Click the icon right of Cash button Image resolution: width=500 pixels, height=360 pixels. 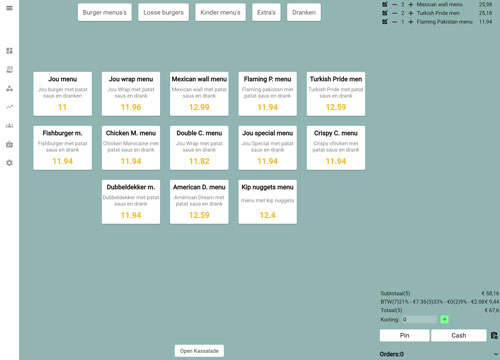tap(494, 335)
